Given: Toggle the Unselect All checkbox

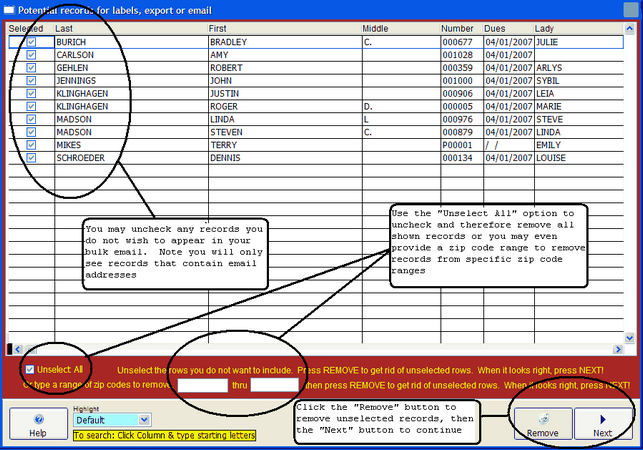Looking at the screenshot, I should [x=29, y=370].
